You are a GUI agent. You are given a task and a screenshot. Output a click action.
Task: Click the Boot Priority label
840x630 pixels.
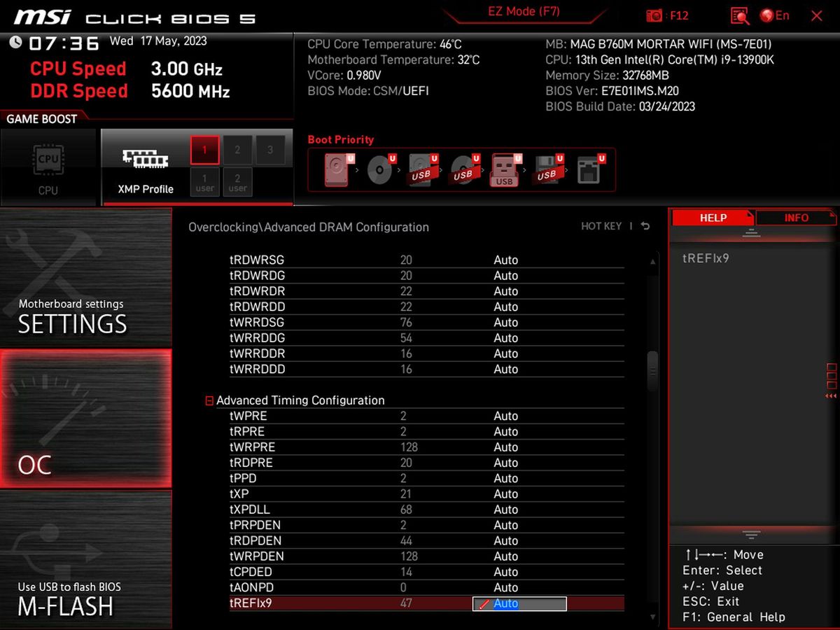pyautogui.click(x=341, y=139)
